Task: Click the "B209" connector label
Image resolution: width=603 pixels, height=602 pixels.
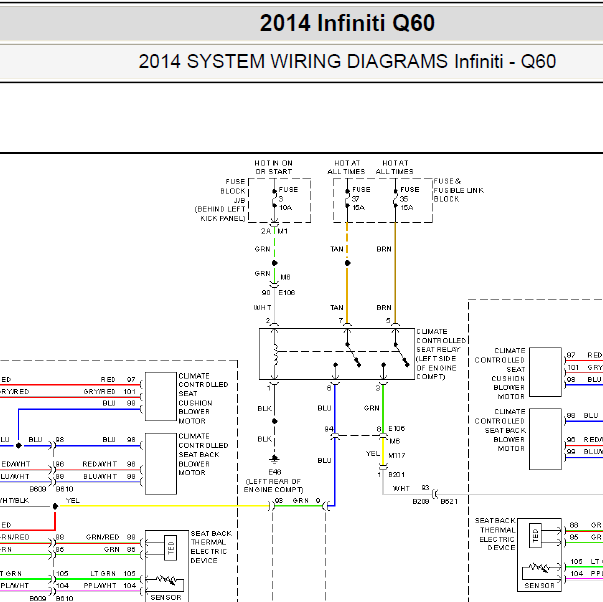Action: coord(420,502)
